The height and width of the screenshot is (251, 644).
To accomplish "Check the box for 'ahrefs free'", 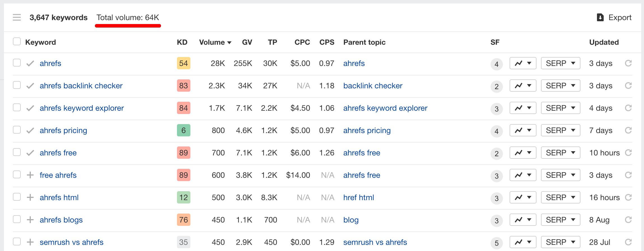I will pyautogui.click(x=17, y=152).
